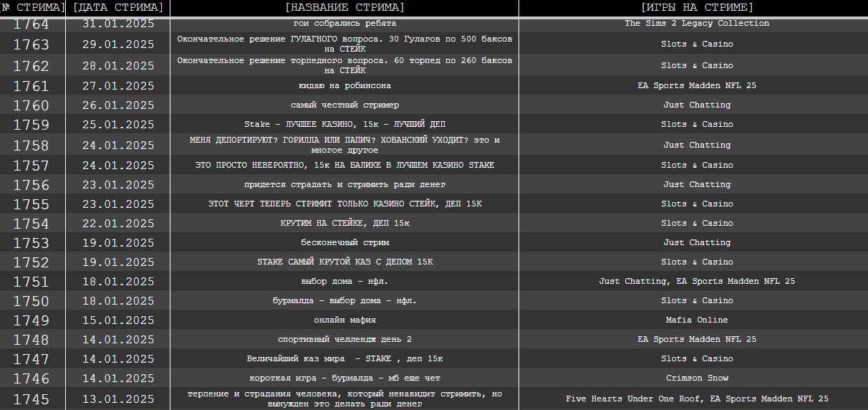This screenshot has height=410, width=868.
Task: Click date 19.01.2025 in row 1753
Action: pos(118,243)
